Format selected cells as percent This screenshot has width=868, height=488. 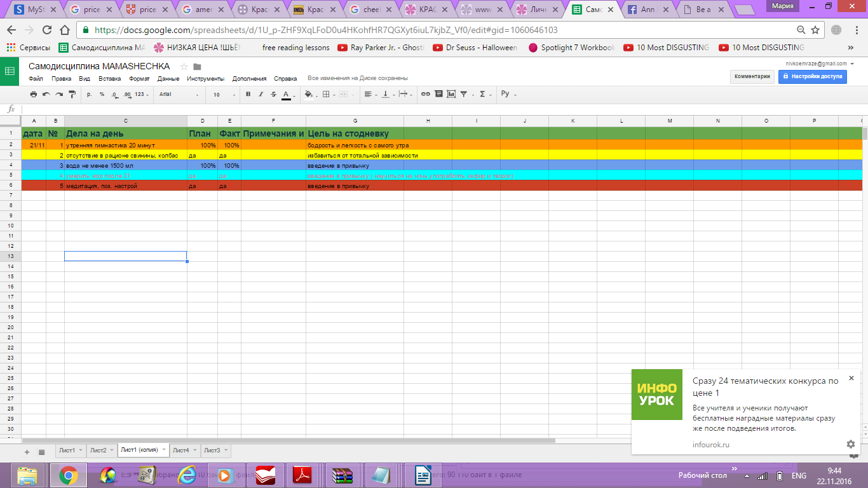tap(102, 94)
